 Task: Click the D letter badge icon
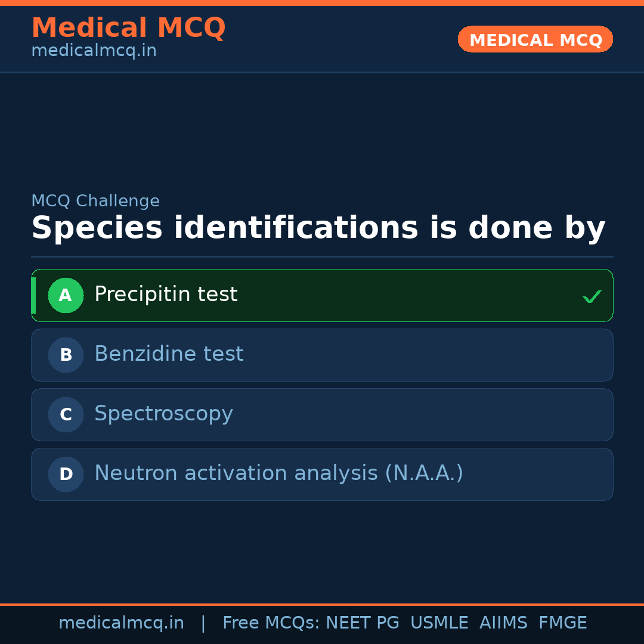coord(66,474)
